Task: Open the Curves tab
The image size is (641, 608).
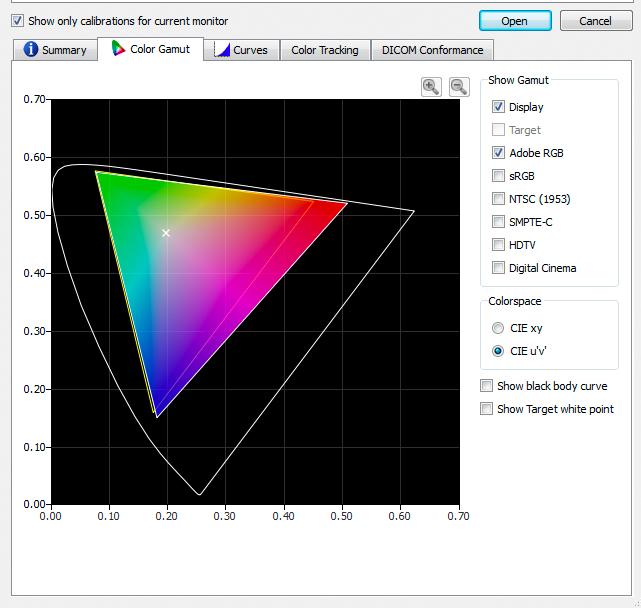Action: (242, 50)
